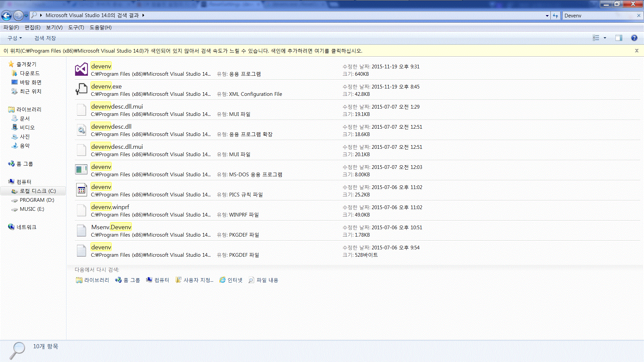Click the refresh button beside address bar
This screenshot has width=644, height=362.
click(x=555, y=15)
